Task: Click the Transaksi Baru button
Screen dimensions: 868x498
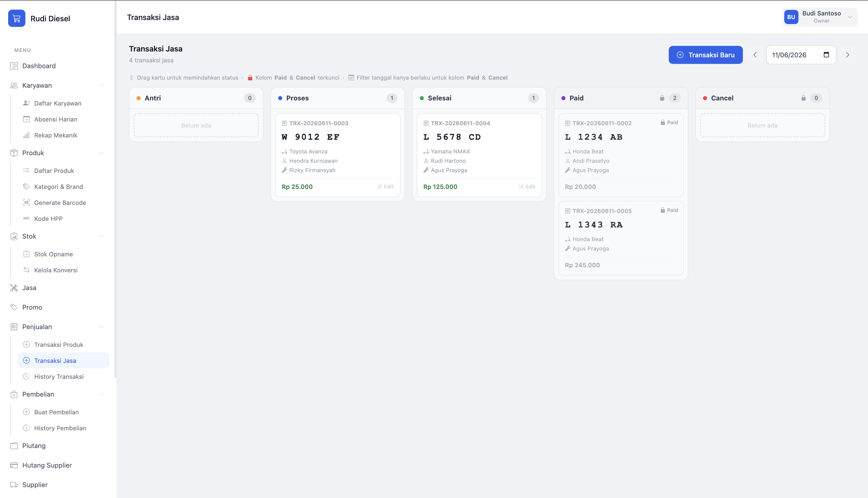Action: [706, 55]
